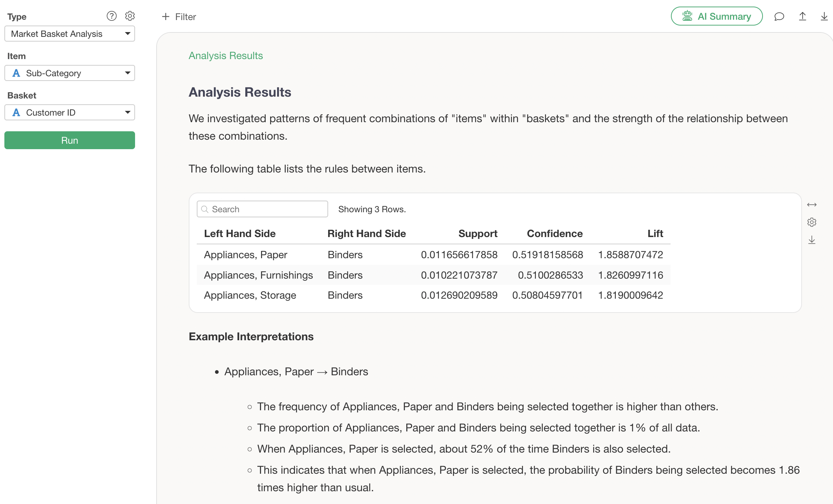Open the Sub-Category item dropdown
This screenshot has height=504, width=833.
[70, 73]
